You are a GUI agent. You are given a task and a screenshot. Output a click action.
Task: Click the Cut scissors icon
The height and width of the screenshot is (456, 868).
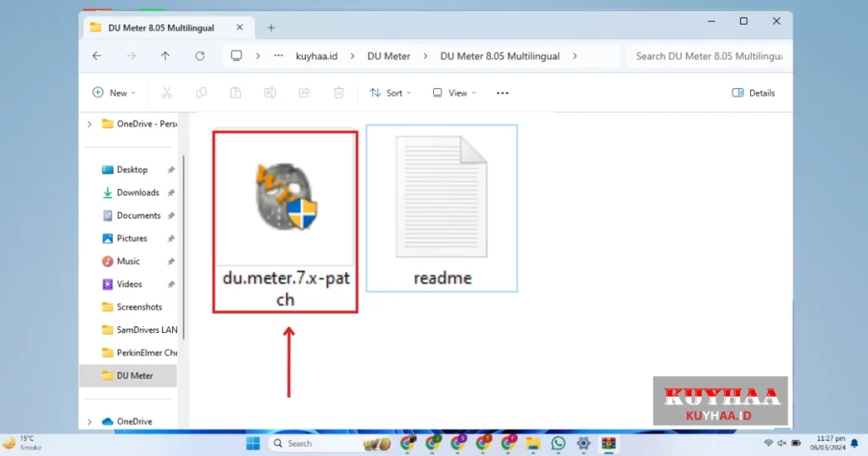pyautogui.click(x=167, y=93)
